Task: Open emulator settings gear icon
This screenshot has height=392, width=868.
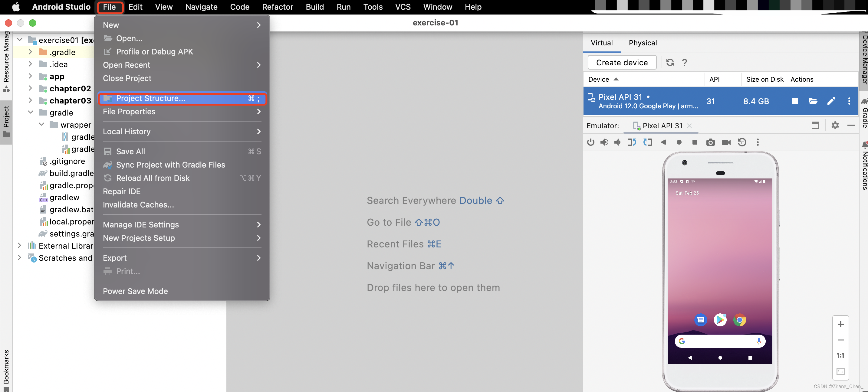Action: coord(835,126)
